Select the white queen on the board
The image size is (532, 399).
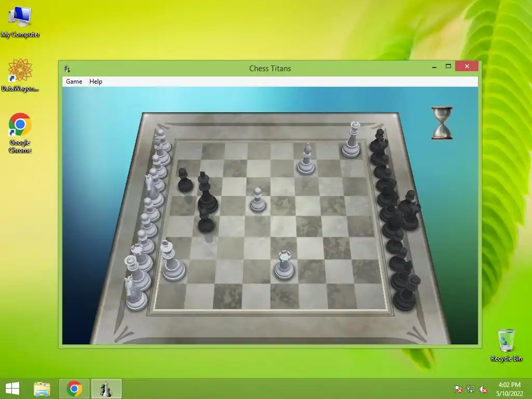[x=351, y=140]
